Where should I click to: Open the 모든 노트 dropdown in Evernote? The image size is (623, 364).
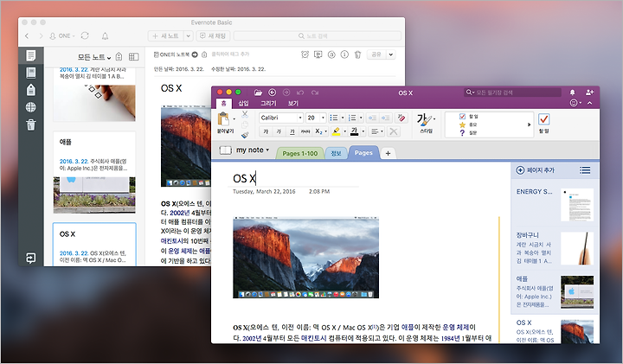[94, 57]
